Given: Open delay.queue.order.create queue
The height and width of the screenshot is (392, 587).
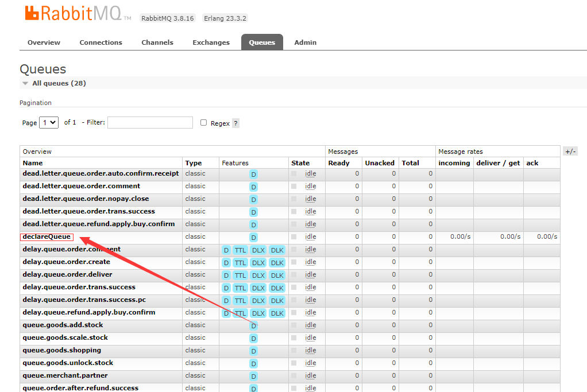Looking at the screenshot, I should click(66, 262).
